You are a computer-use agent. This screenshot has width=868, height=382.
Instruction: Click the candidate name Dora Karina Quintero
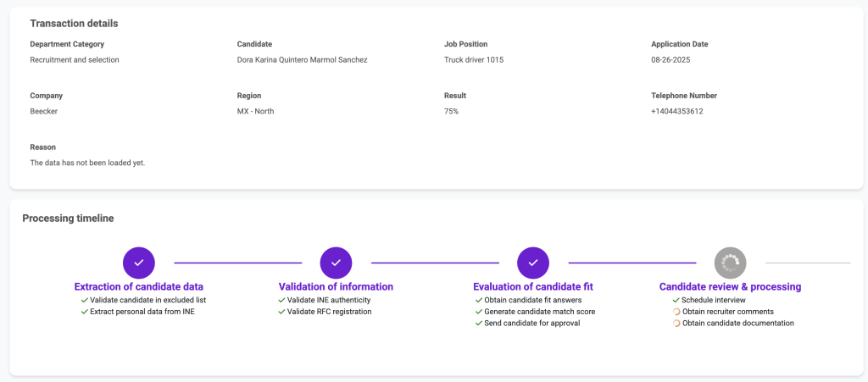(x=302, y=60)
